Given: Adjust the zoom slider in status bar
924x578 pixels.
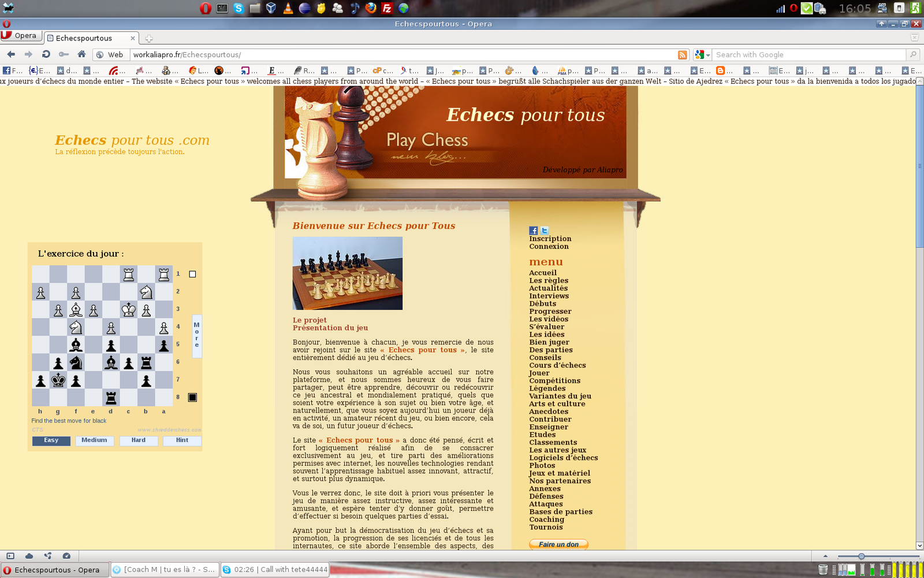Looking at the screenshot, I should tap(861, 556).
